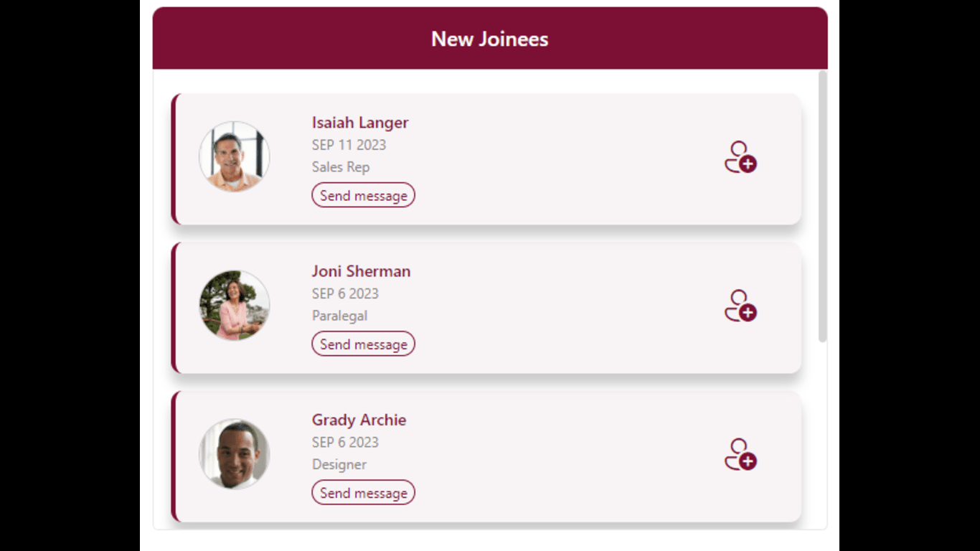Click add-user icon for Grady Archie
980x551 pixels.
coord(740,454)
